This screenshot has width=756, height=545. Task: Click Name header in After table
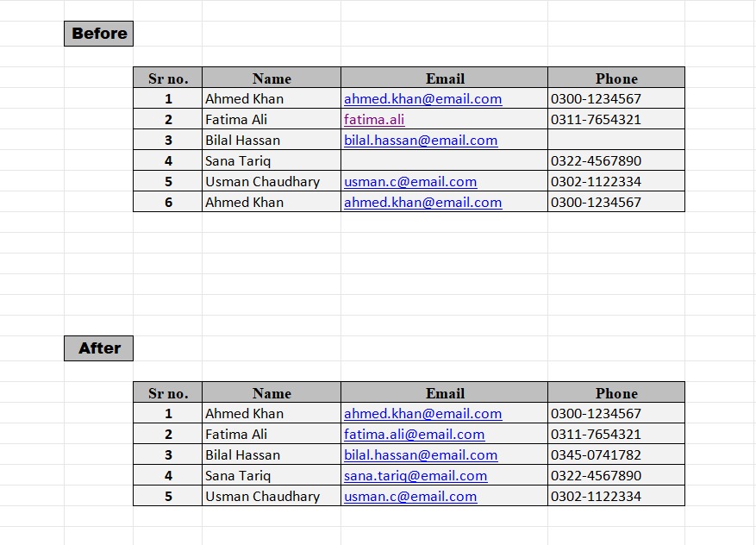tap(272, 392)
